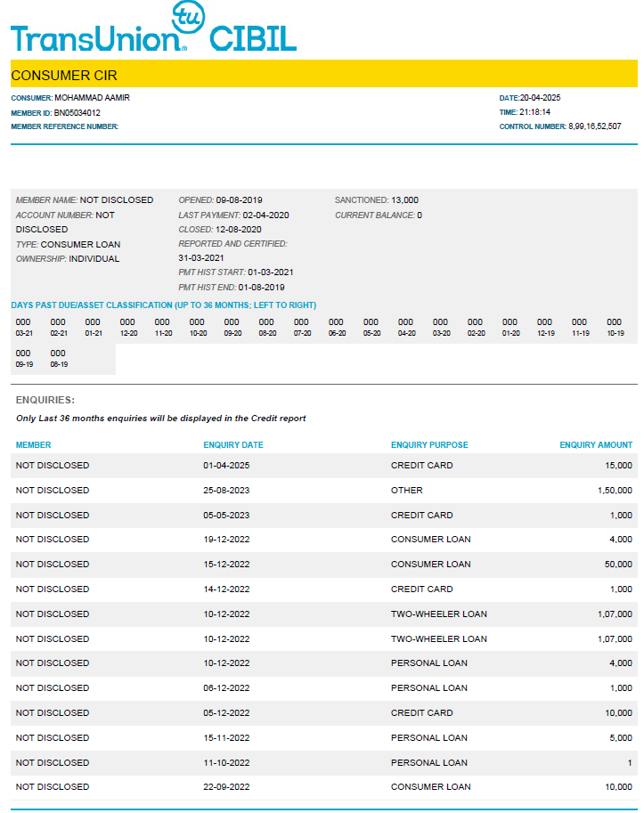Click CREDIT CARD in the 05-12-2022 row
Viewport: 644px width, 813px height.
[x=422, y=713]
